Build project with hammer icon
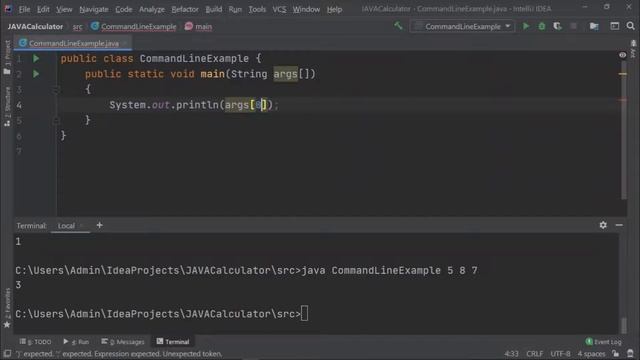This screenshot has width=640, height=360. (x=398, y=26)
